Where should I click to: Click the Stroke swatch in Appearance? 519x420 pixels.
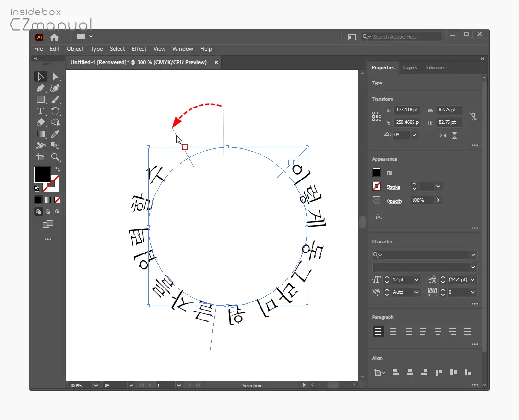coord(377,187)
